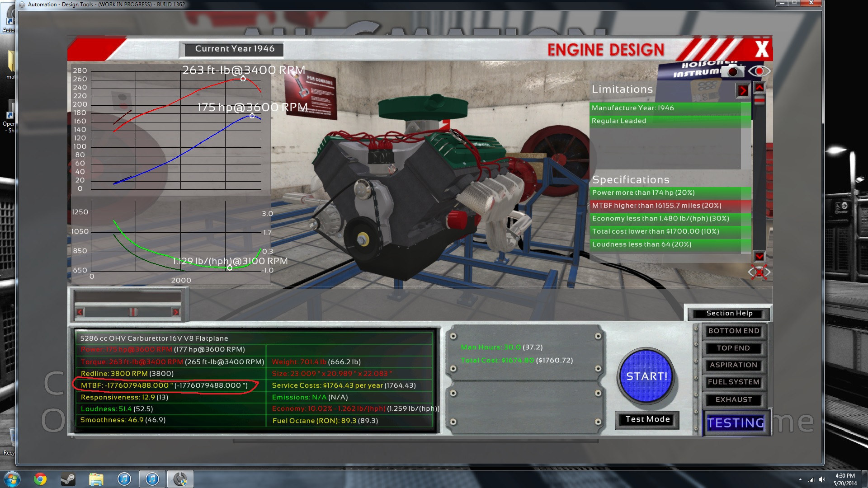Click the horizontal slider handle

tap(133, 312)
